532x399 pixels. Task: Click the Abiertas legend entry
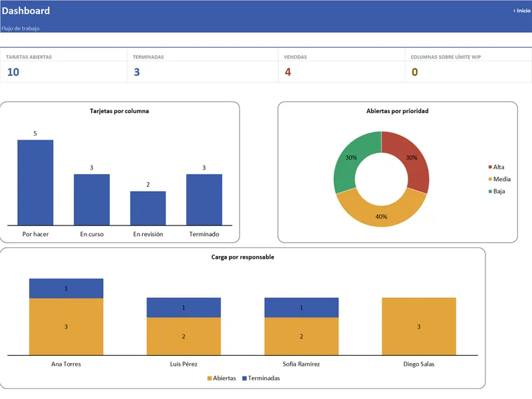[221, 378]
